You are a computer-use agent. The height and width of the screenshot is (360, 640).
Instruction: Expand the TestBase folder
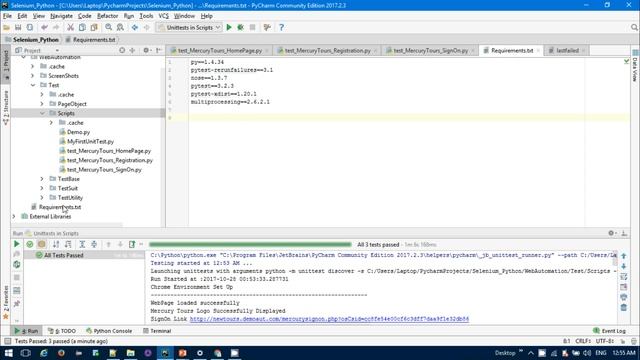(42, 179)
